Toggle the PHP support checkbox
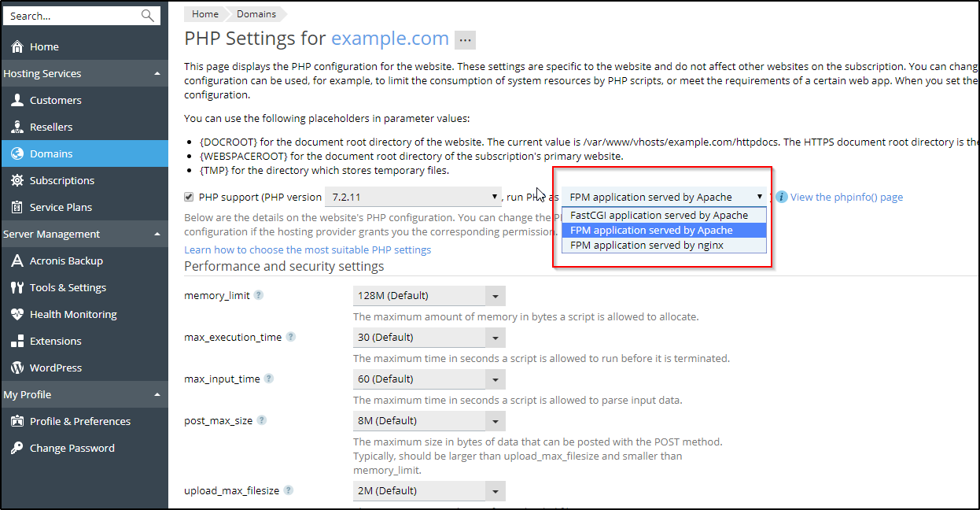Screen dimensions: 980x510 (x=189, y=197)
